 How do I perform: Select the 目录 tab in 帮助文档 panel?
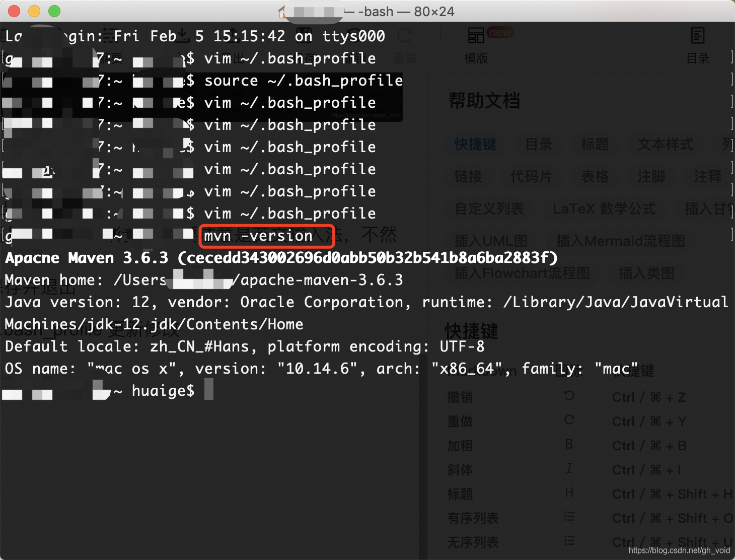pyautogui.click(x=539, y=145)
